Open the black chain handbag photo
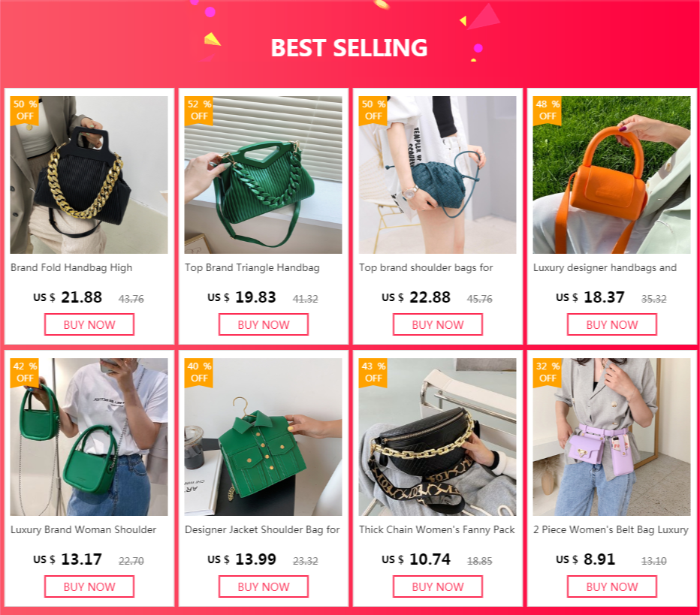 coord(89,175)
